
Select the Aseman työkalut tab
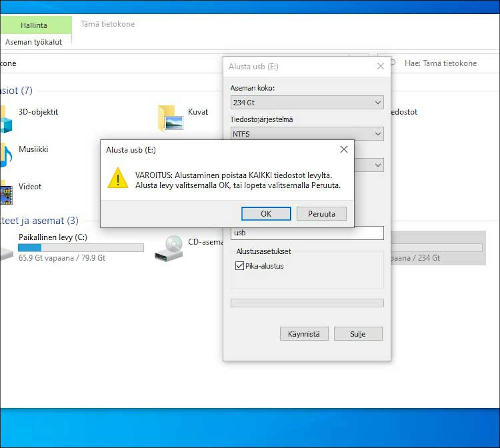point(34,42)
